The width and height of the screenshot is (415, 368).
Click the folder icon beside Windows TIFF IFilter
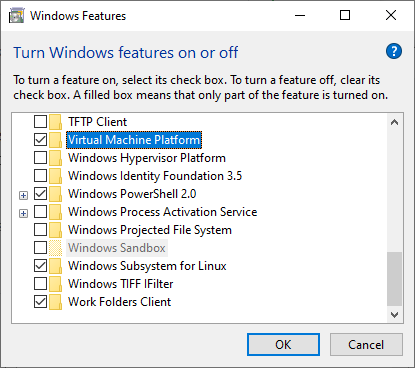(x=55, y=284)
